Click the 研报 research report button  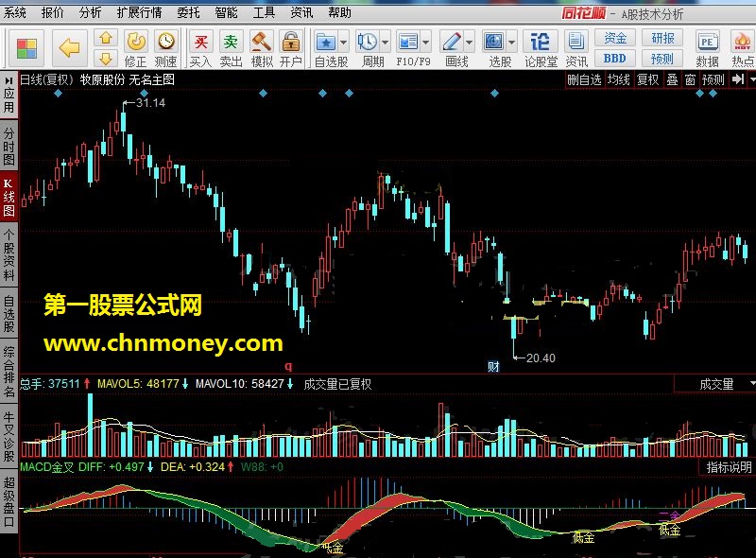tap(662, 38)
